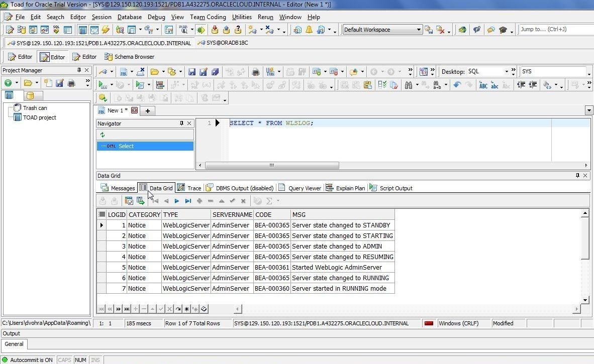Screen dimensions: 594x364
Task: Click the red status indicator in status bar
Action: pyautogui.click(x=429, y=323)
